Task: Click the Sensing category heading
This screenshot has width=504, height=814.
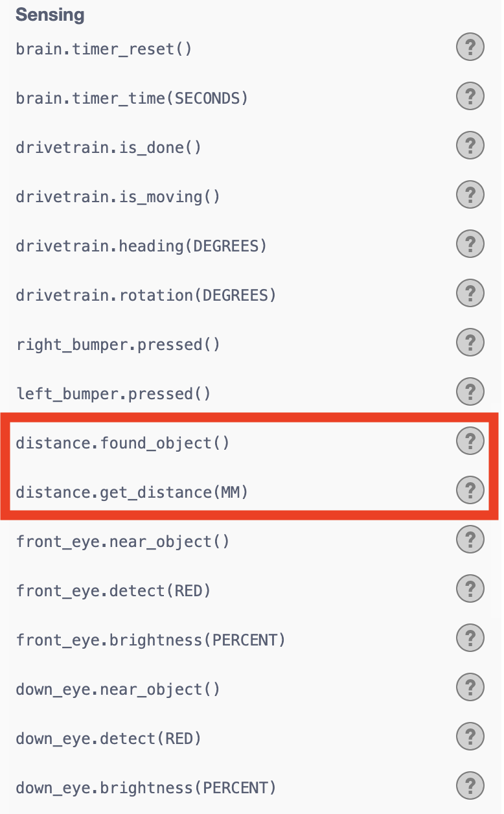Action: [x=50, y=15]
